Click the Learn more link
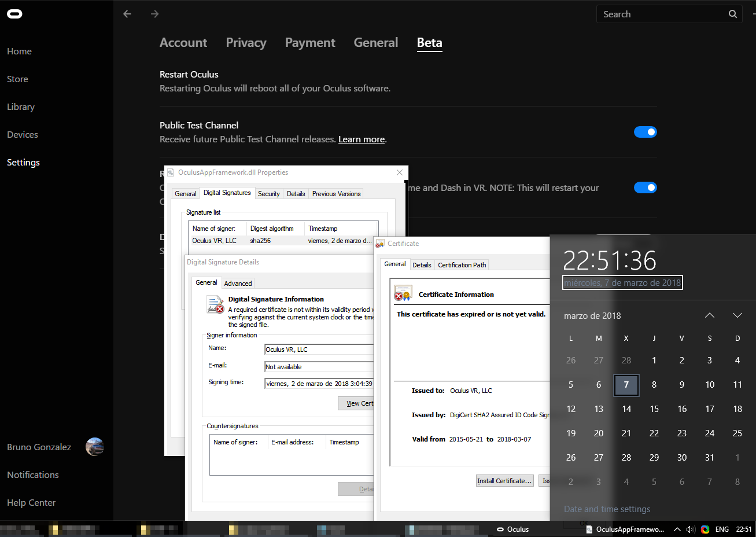756x537 pixels. pyautogui.click(x=362, y=139)
